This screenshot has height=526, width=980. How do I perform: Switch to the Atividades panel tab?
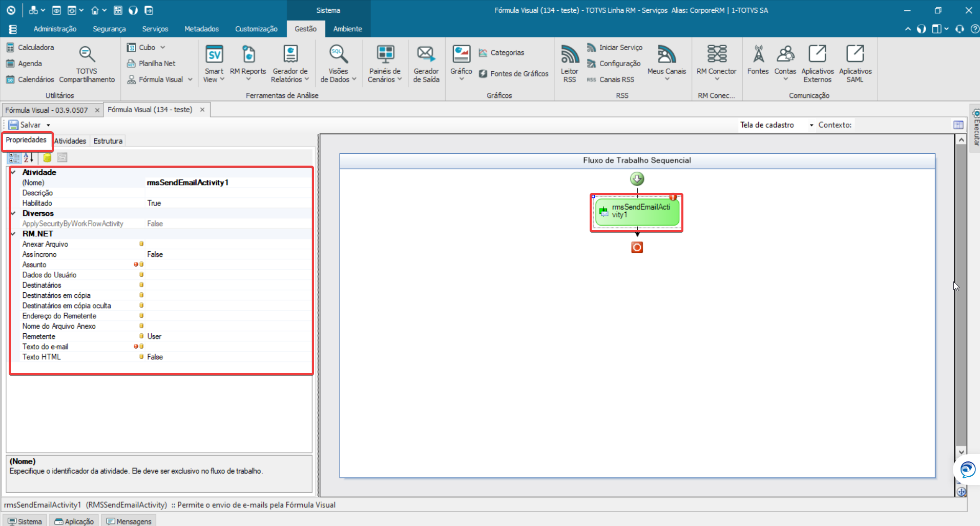(x=70, y=141)
